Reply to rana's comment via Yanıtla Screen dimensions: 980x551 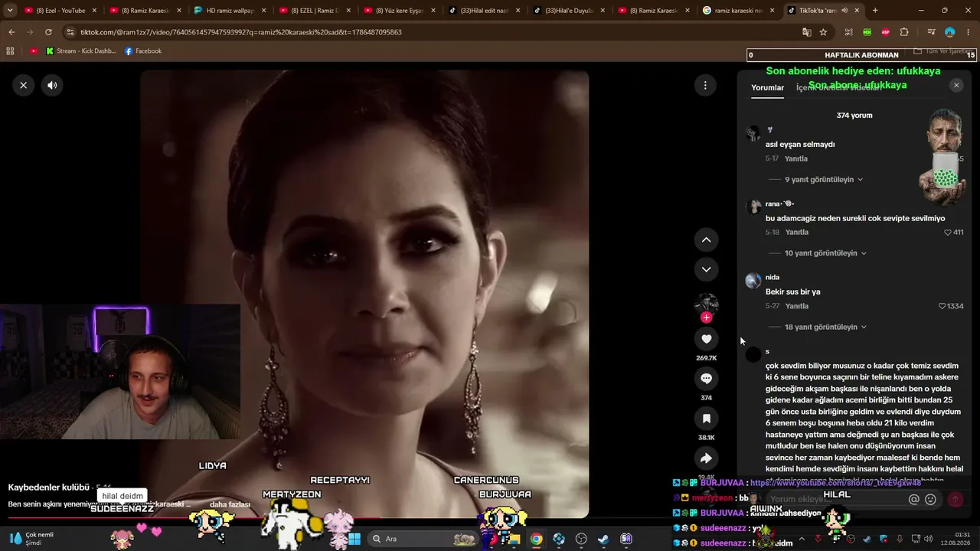click(797, 233)
